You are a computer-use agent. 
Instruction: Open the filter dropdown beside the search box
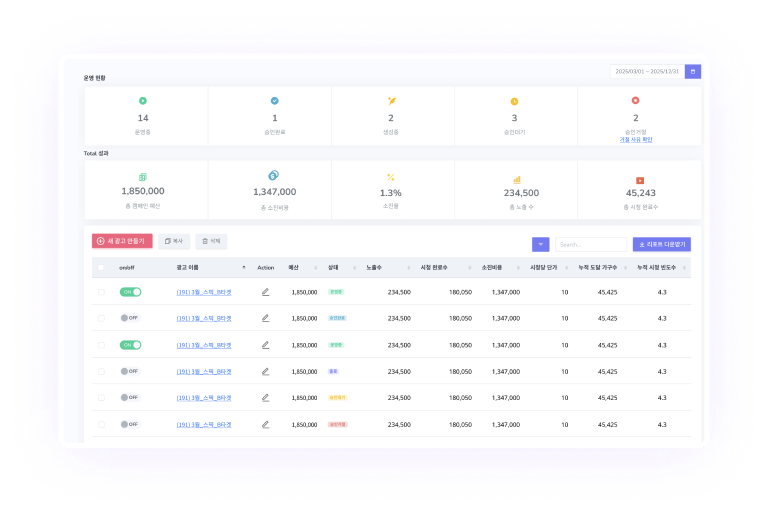tap(540, 244)
